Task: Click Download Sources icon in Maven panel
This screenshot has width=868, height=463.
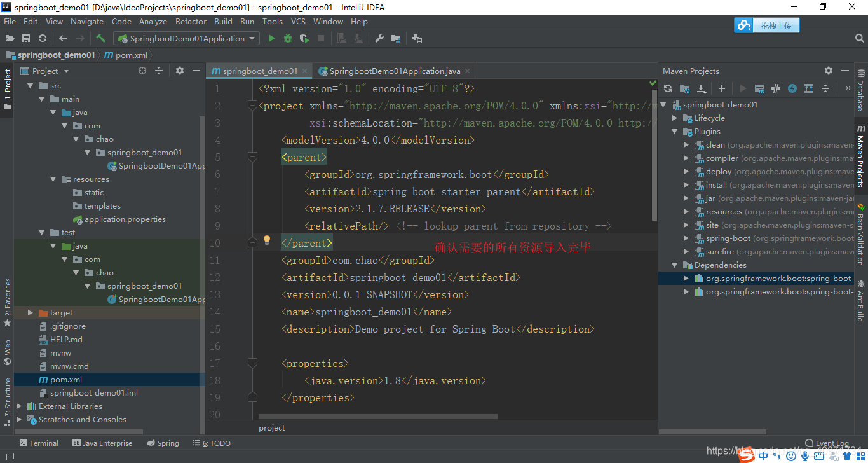Action: [x=701, y=88]
